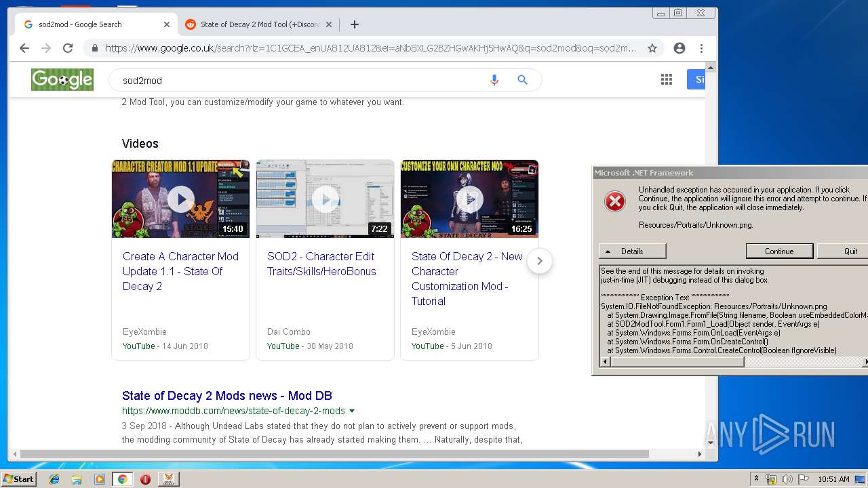The image size is (868, 488).
Task: Open a new tab with the plus button
Action: coord(355,24)
